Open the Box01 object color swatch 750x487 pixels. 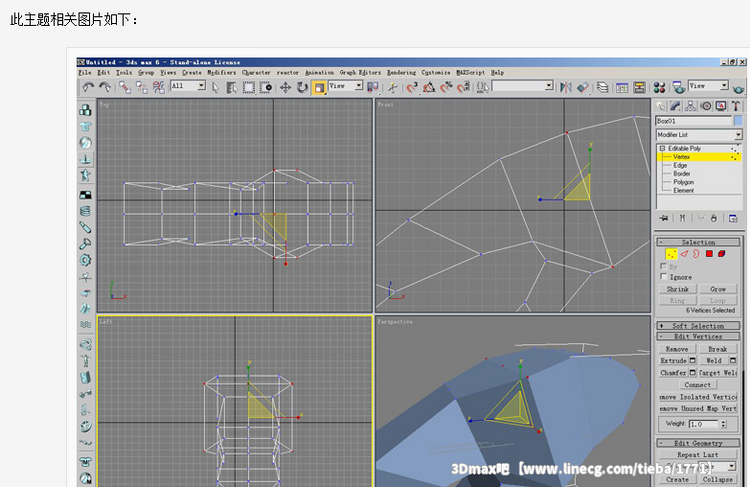[738, 121]
